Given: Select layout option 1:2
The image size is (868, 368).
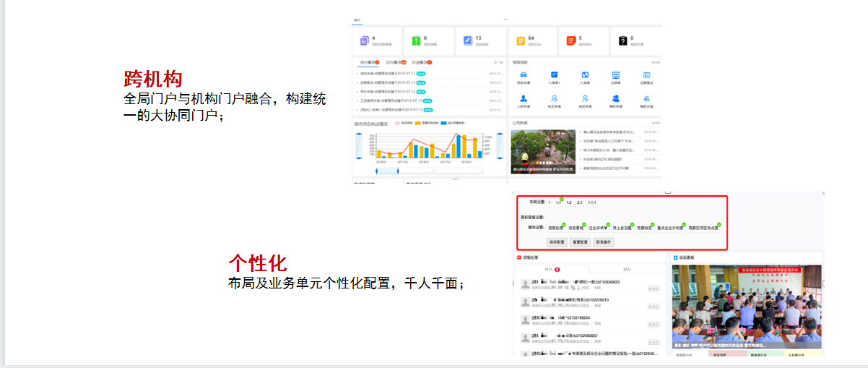Looking at the screenshot, I should pyautogui.click(x=569, y=202).
